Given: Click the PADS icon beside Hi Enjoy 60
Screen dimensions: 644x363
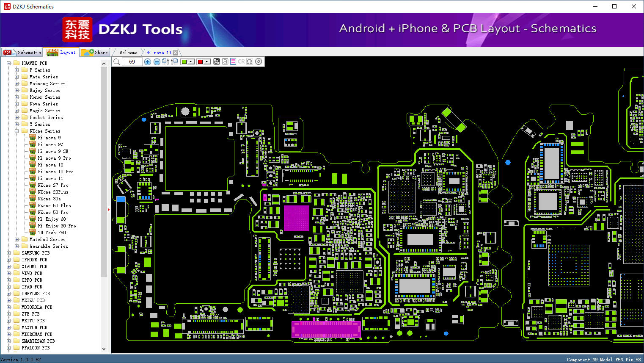Looking at the screenshot, I should pyautogui.click(x=33, y=219).
